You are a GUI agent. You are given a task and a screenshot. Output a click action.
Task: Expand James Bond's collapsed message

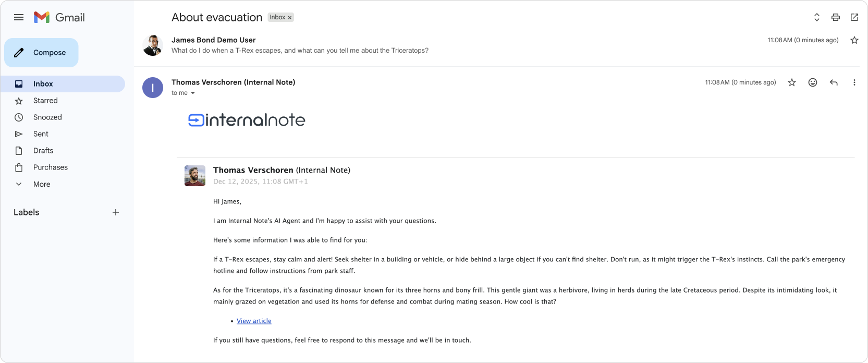[x=300, y=51]
